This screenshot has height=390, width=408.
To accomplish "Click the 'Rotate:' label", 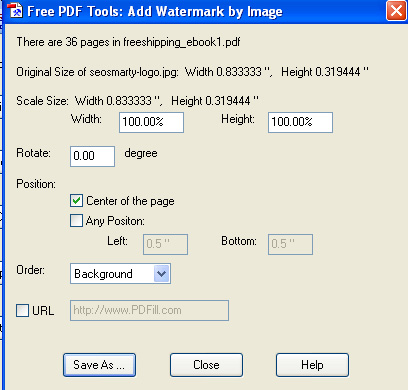I will pyautogui.click(x=33, y=153).
